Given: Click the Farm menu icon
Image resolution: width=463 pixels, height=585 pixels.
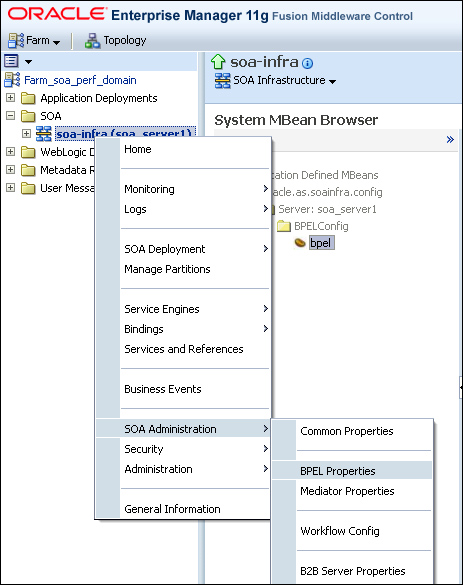Looking at the screenshot, I should coord(16,41).
